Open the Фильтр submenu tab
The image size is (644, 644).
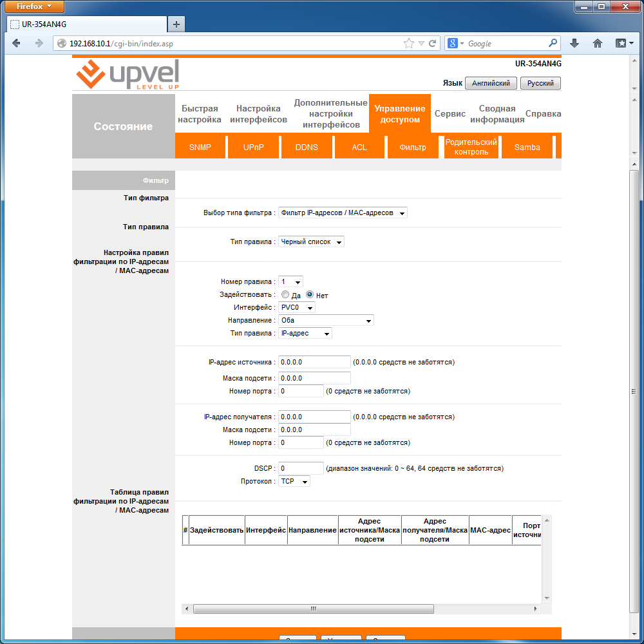click(413, 147)
